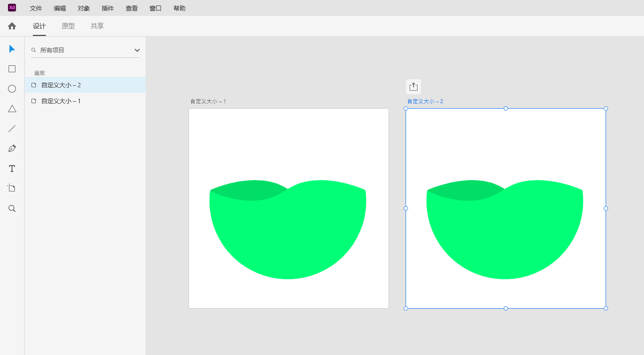
Task: Select the Polygon triangle tool
Action: point(12,109)
